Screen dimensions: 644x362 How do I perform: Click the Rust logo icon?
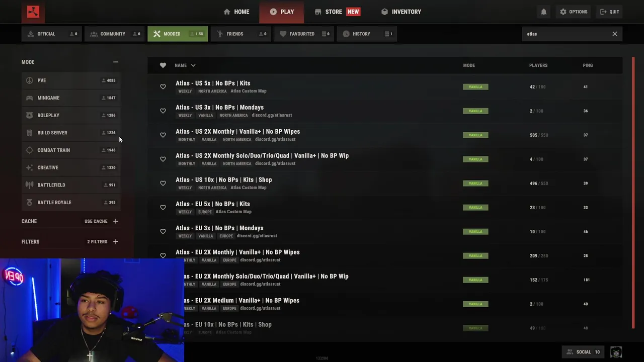coord(33,12)
